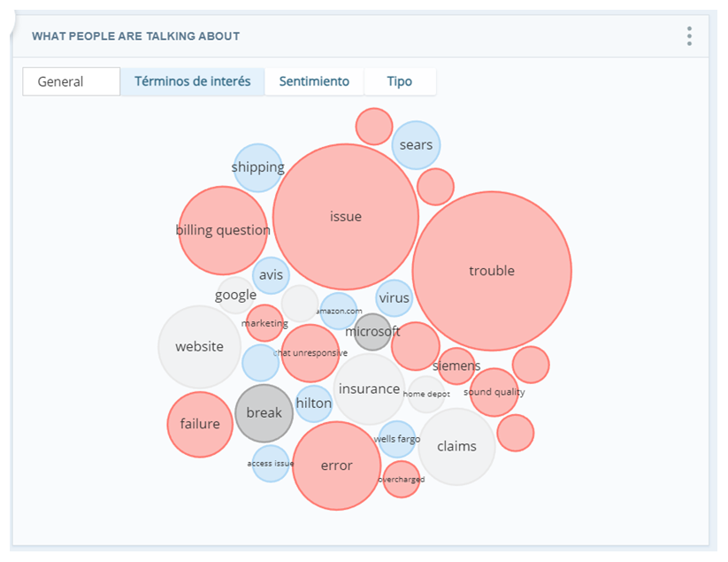
Task: Select the 'insurance' bubble
Action: [x=369, y=389]
